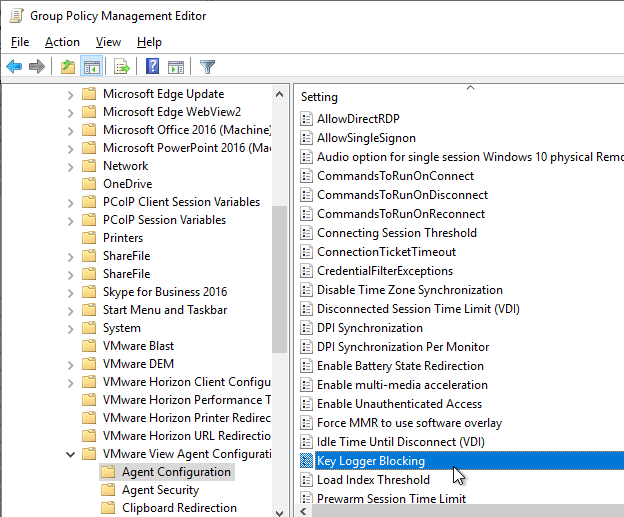Click the AllowSingleSignon policy icon
Screen dimensions: 624x517
click(x=306, y=138)
